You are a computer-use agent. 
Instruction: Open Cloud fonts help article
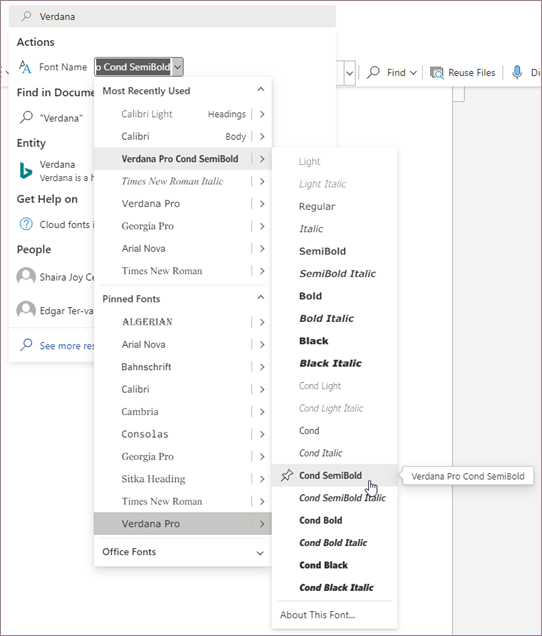coord(67,224)
